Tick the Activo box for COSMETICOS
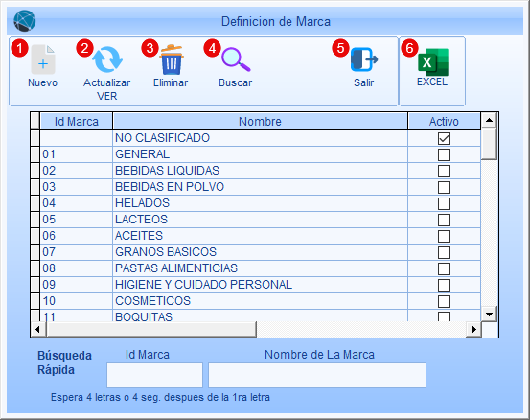The image size is (530, 420). pos(444,301)
